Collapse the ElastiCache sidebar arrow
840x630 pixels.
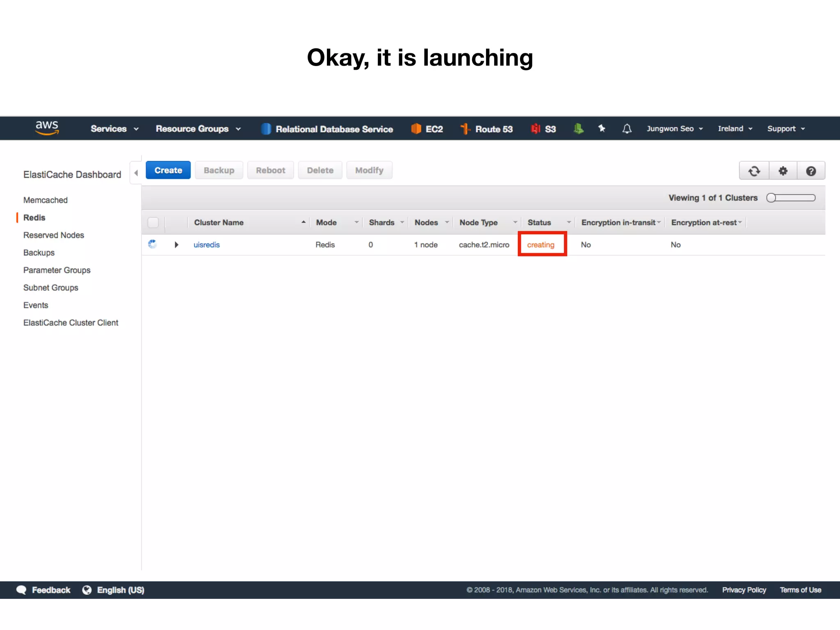[x=136, y=173]
